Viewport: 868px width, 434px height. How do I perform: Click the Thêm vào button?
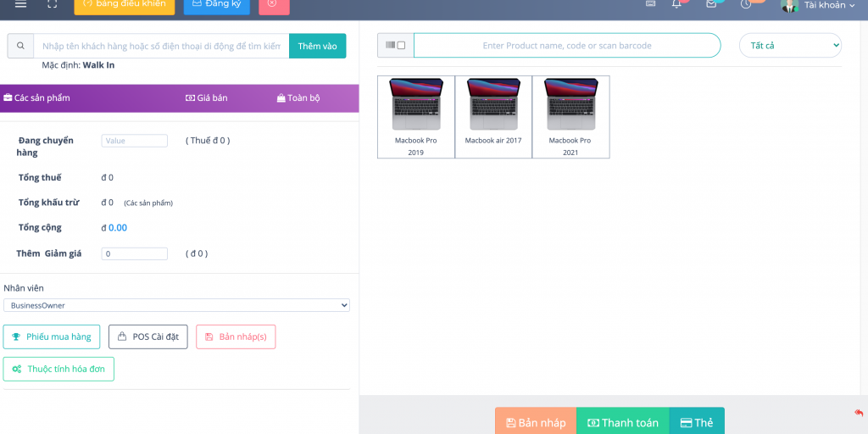(317, 46)
